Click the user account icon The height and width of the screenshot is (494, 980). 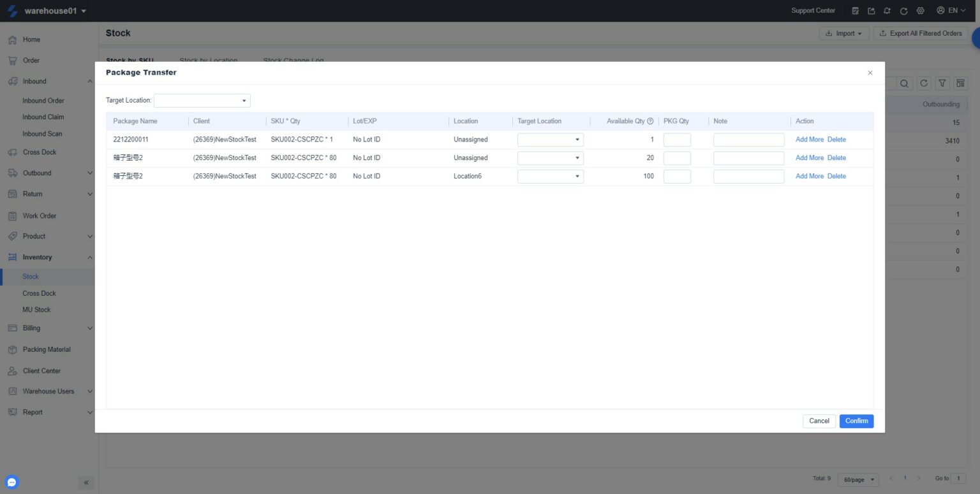tap(940, 10)
